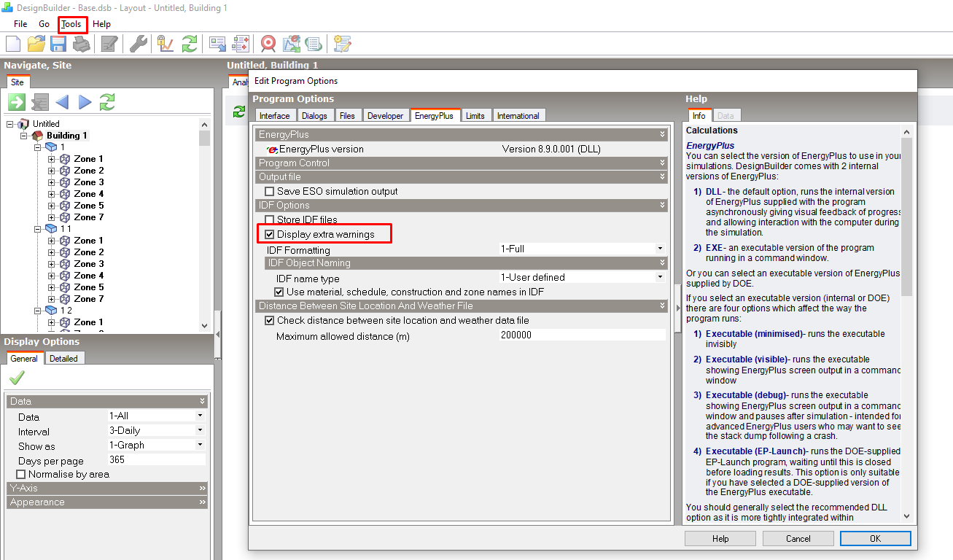
Task: Click the green checkmark in Display Options
Action: (x=17, y=378)
